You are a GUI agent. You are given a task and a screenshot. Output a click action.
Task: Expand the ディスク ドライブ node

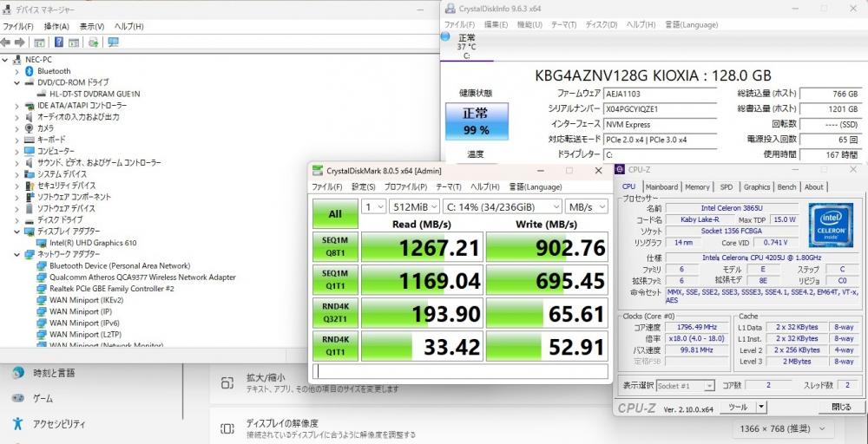click(16, 219)
